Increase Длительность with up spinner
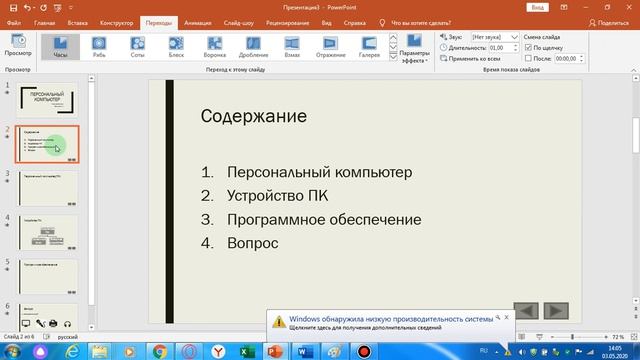640x360 pixels. (x=516, y=46)
